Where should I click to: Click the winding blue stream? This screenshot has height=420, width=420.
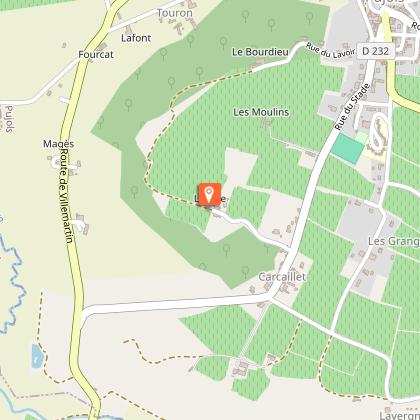click(12, 284)
